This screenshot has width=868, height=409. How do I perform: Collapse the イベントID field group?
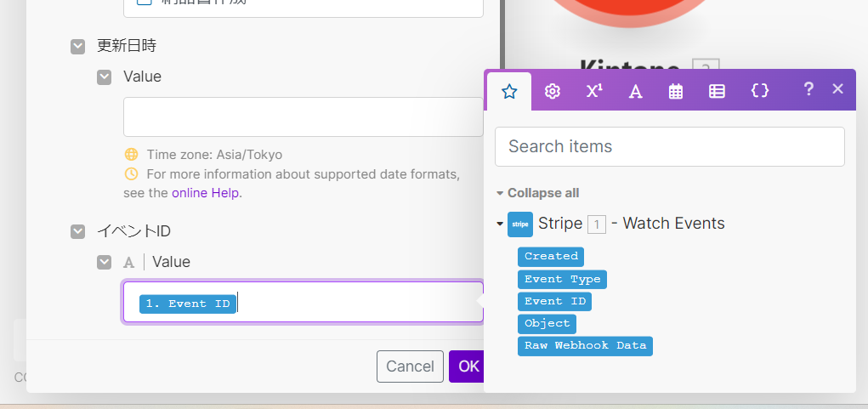tap(77, 232)
